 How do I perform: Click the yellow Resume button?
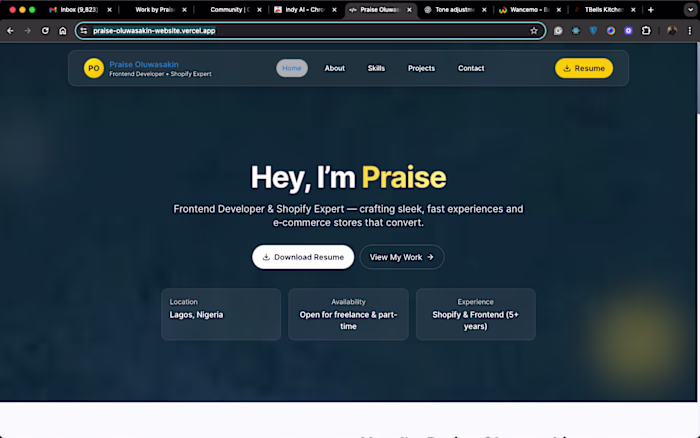pos(584,68)
